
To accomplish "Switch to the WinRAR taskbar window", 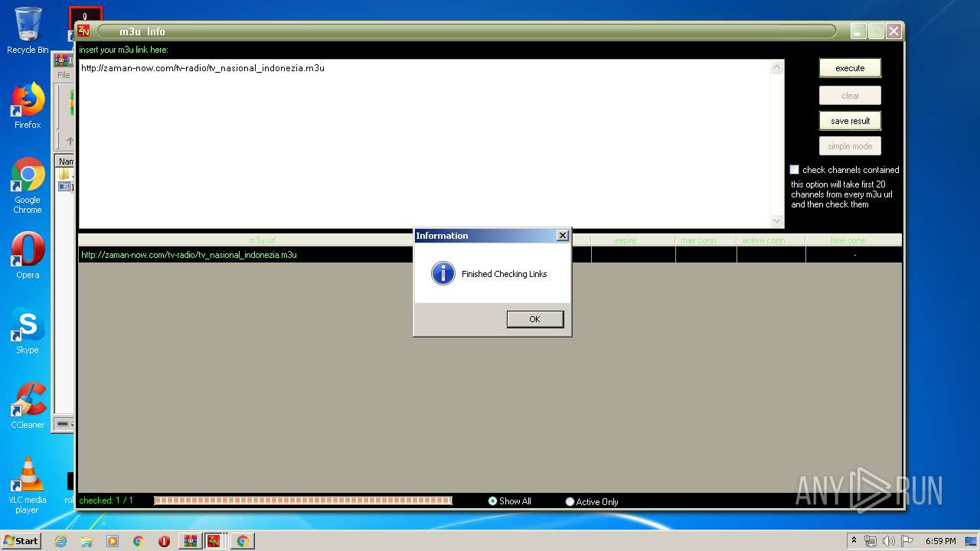I will 190,541.
